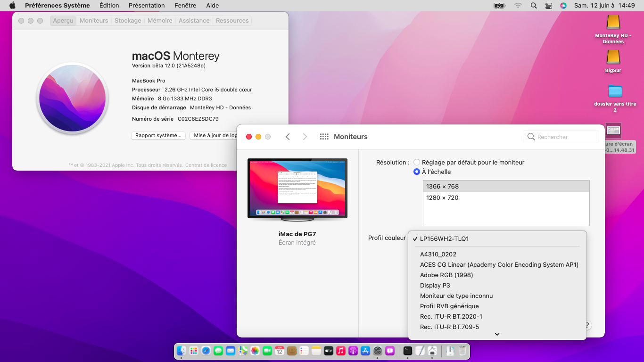644x362 pixels.
Task: Show all preferences with grid icon
Action: pos(324,137)
